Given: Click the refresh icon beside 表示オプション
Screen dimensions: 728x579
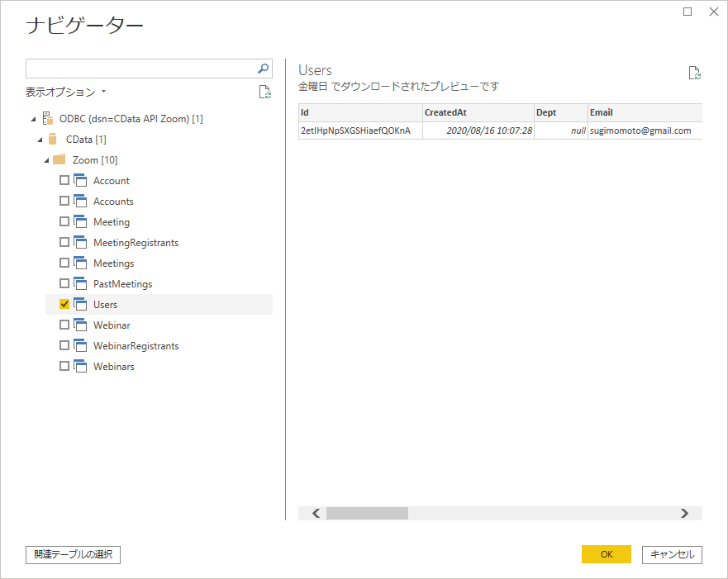Looking at the screenshot, I should click(x=264, y=93).
